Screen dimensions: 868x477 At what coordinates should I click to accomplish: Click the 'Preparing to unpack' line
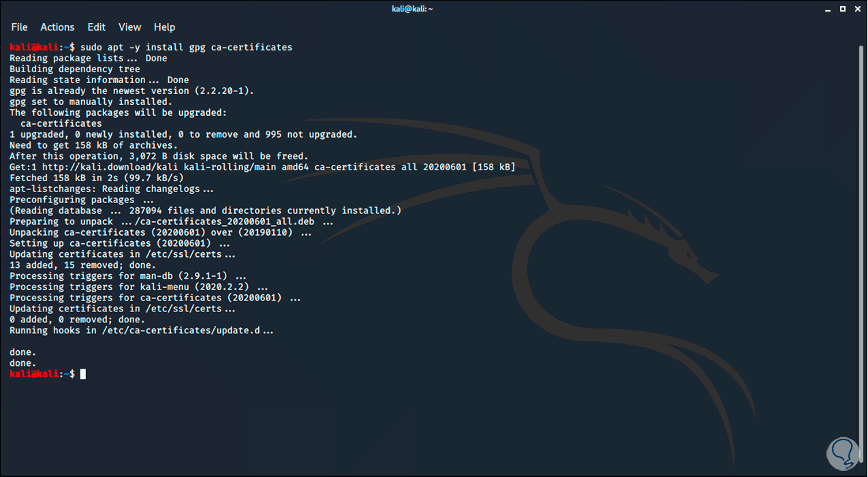pyautogui.click(x=172, y=221)
